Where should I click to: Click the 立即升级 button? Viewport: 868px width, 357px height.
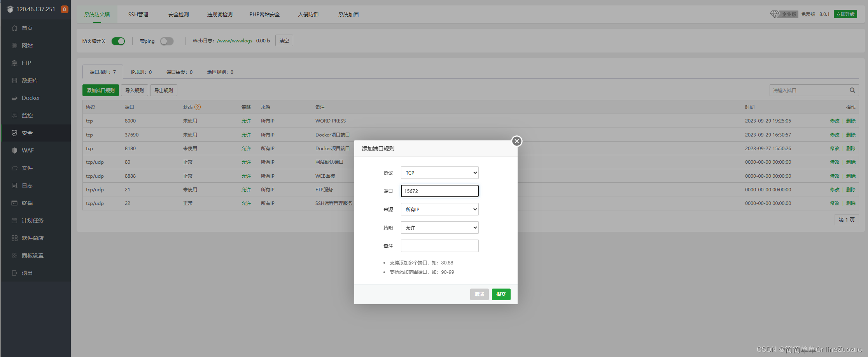click(845, 14)
